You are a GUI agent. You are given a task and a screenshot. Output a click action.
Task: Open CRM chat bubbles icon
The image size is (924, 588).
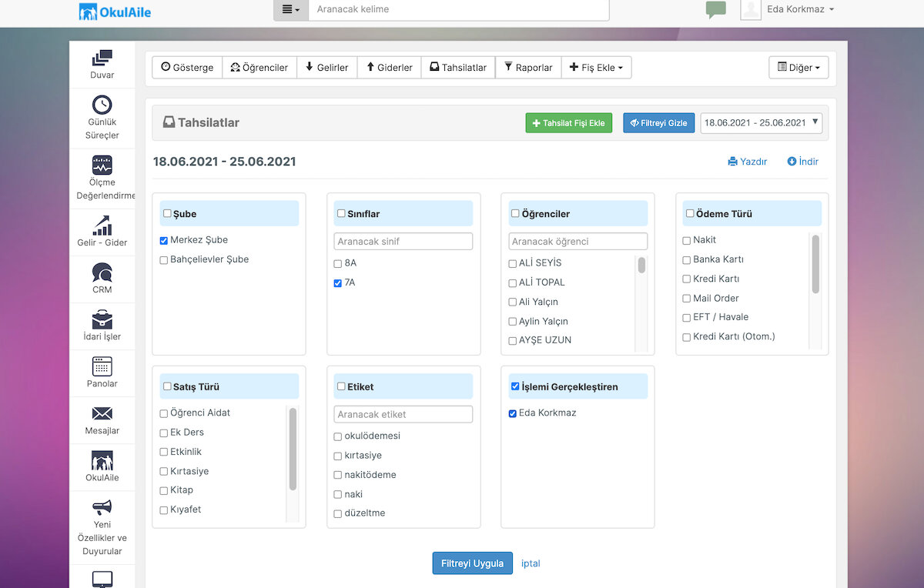click(102, 272)
